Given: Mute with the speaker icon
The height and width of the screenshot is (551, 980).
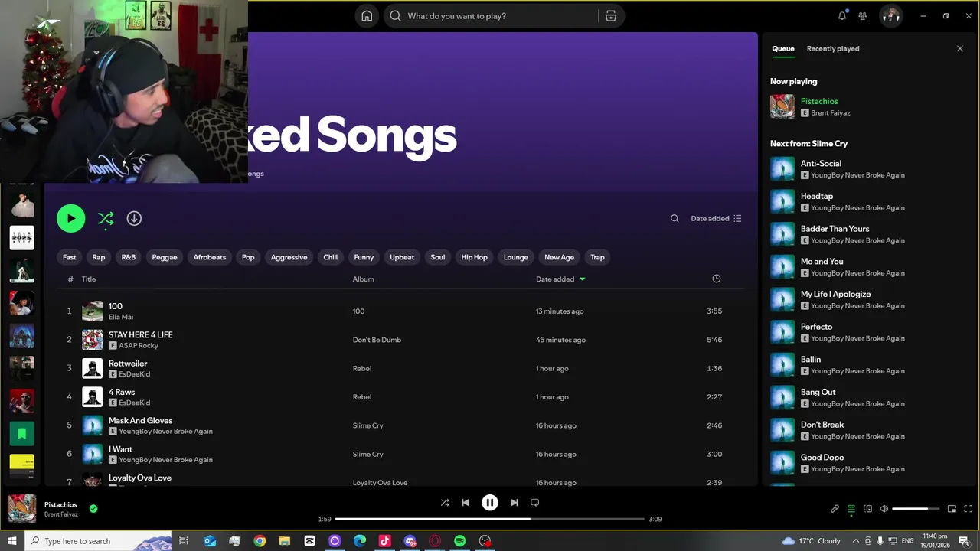Looking at the screenshot, I should pos(884,509).
